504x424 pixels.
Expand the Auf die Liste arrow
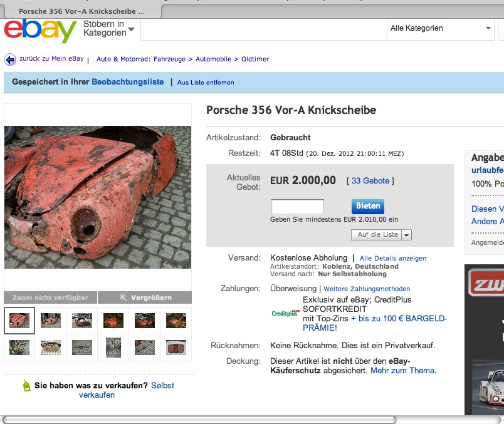click(x=407, y=235)
